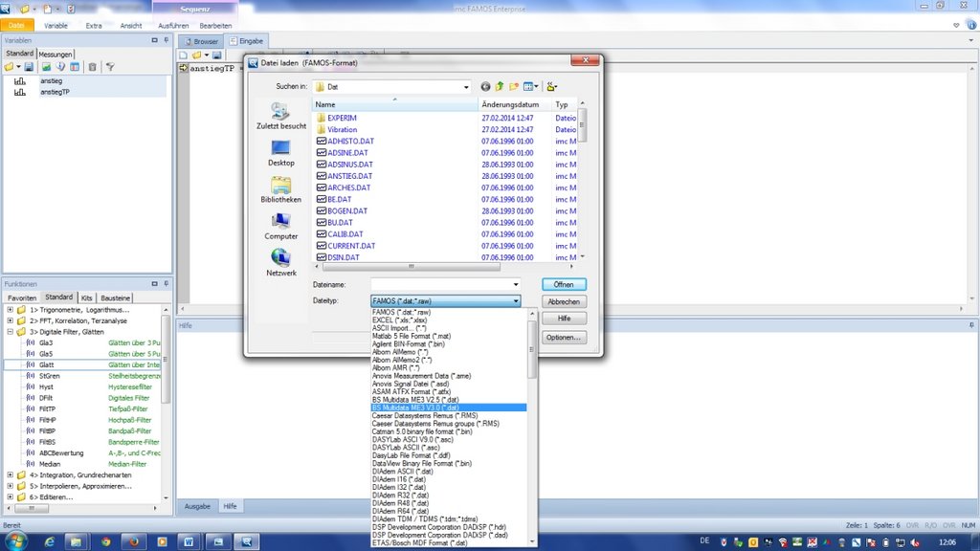The image size is (980, 551).
Task: Click the Optionen... button
Action: [564, 338]
